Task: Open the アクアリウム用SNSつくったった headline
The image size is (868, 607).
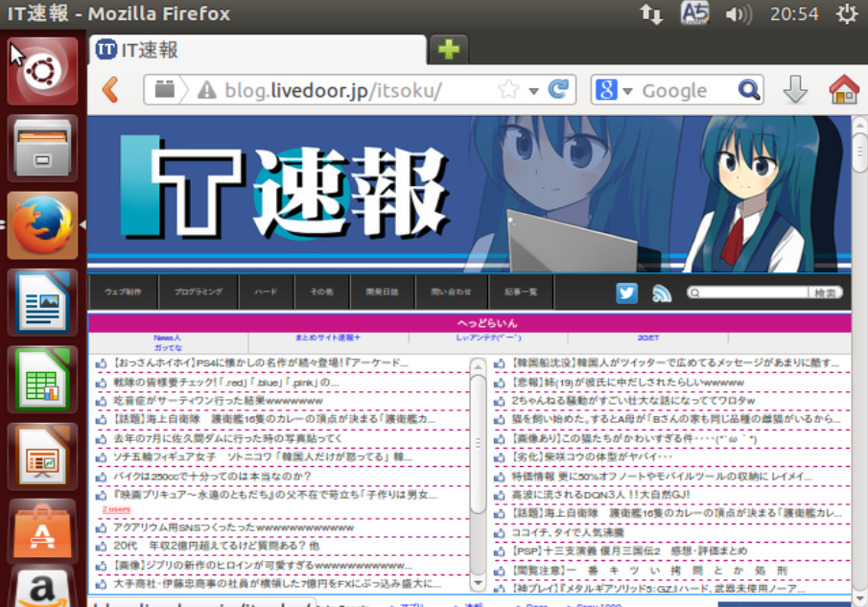Action: tap(234, 527)
